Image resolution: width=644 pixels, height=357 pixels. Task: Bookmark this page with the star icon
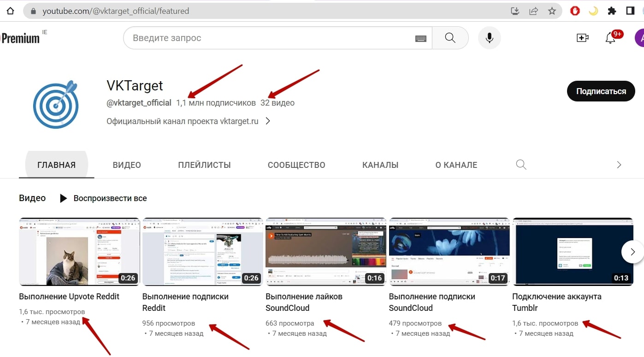click(x=552, y=11)
